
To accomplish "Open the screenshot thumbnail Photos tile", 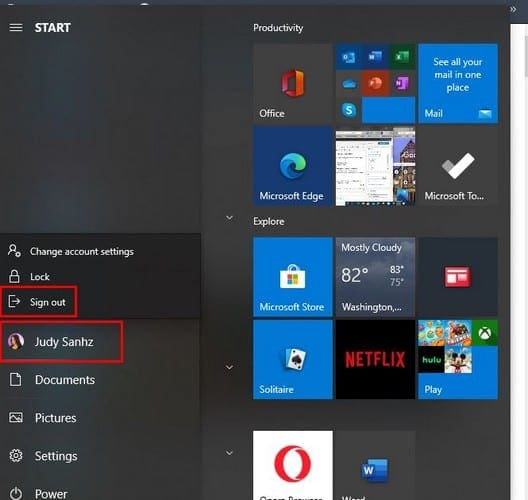I will tap(375, 166).
